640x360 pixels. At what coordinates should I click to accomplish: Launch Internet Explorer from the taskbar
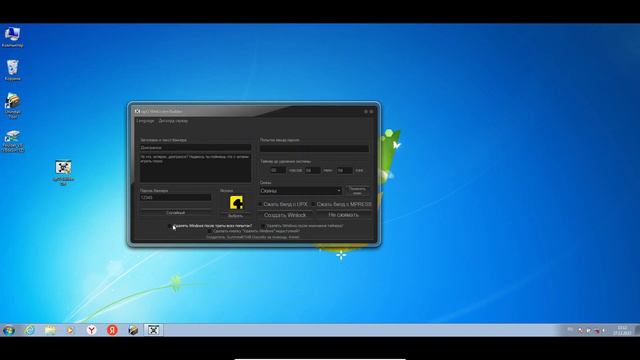(29, 330)
